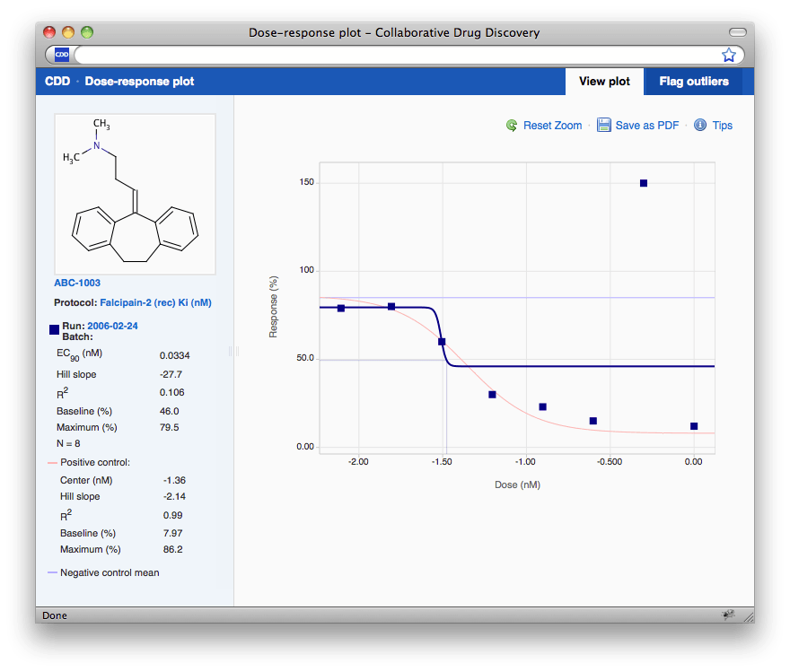Viewport: 790px width, 672px height.
Task: Select the outlier data point near 150% response
Action: 643,182
